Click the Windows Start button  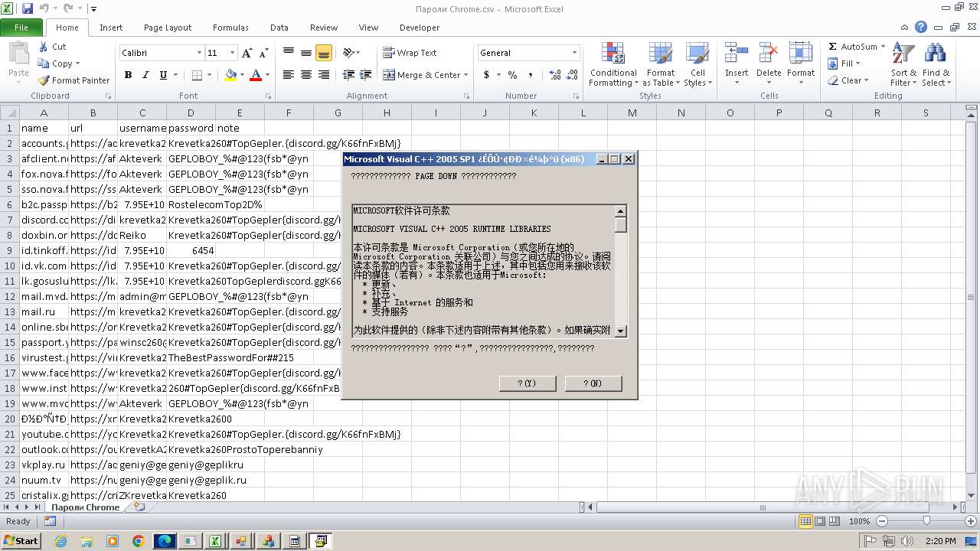tap(21, 540)
